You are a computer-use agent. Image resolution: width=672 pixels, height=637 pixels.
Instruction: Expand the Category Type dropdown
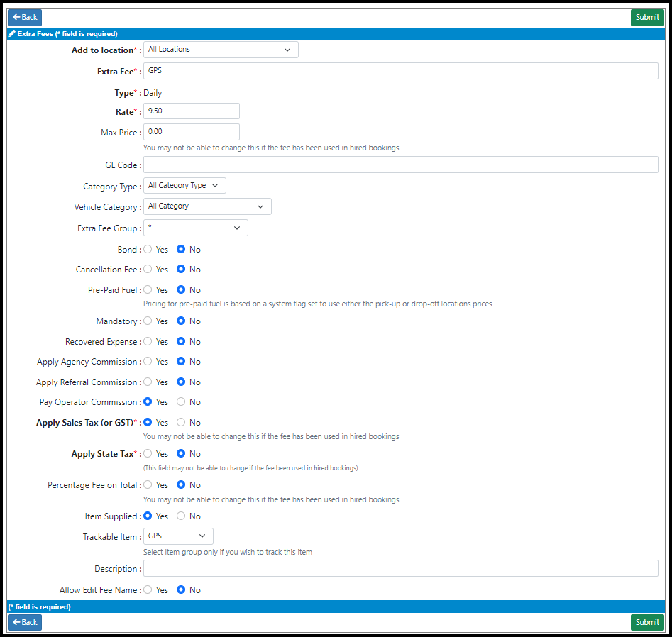coord(184,186)
